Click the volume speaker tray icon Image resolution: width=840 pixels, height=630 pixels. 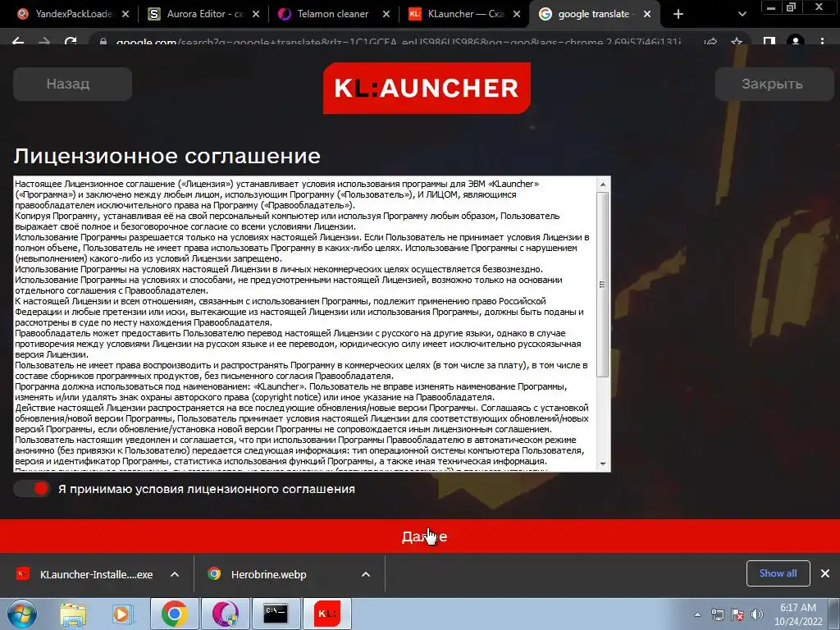(757, 614)
